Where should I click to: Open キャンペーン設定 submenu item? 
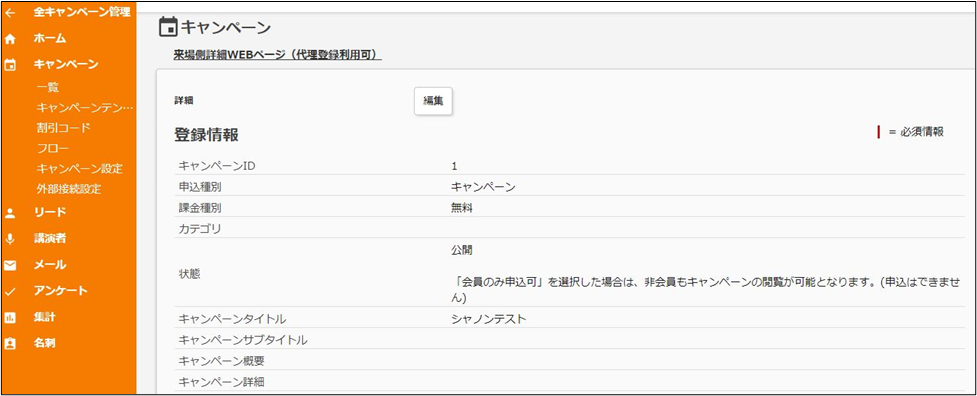[79, 169]
